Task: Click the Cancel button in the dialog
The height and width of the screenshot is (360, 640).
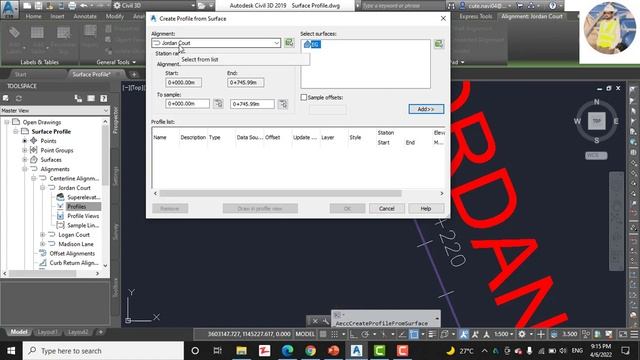Action: (x=387, y=209)
